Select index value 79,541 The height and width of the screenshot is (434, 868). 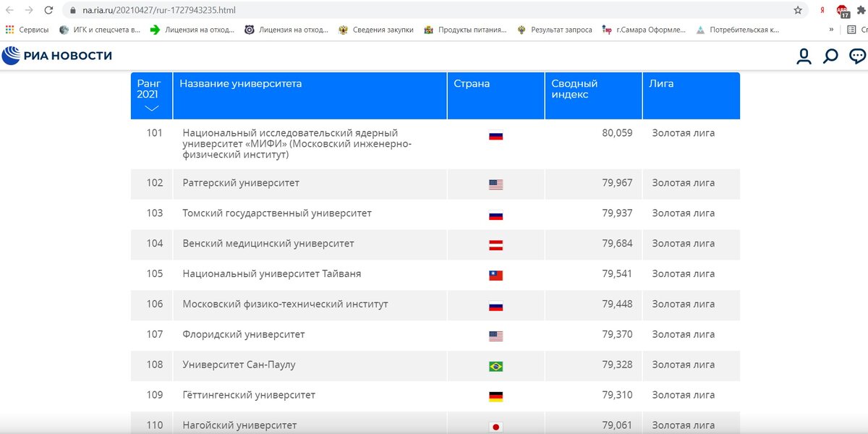click(x=617, y=274)
